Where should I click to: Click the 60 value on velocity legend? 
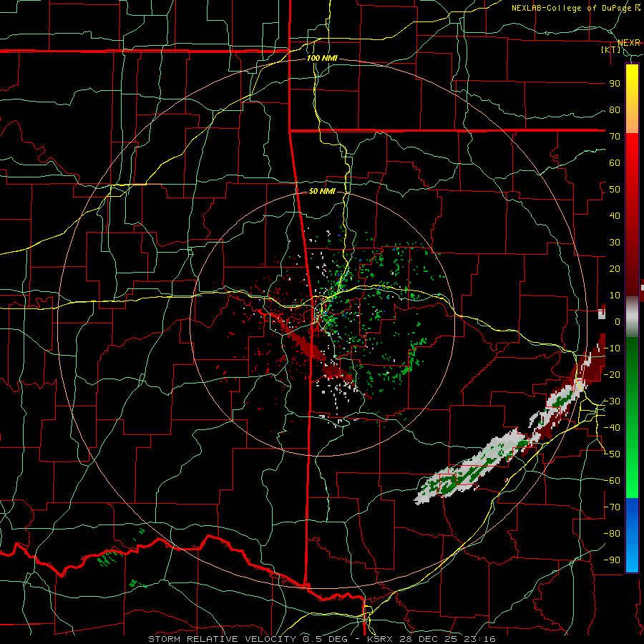pos(615,163)
